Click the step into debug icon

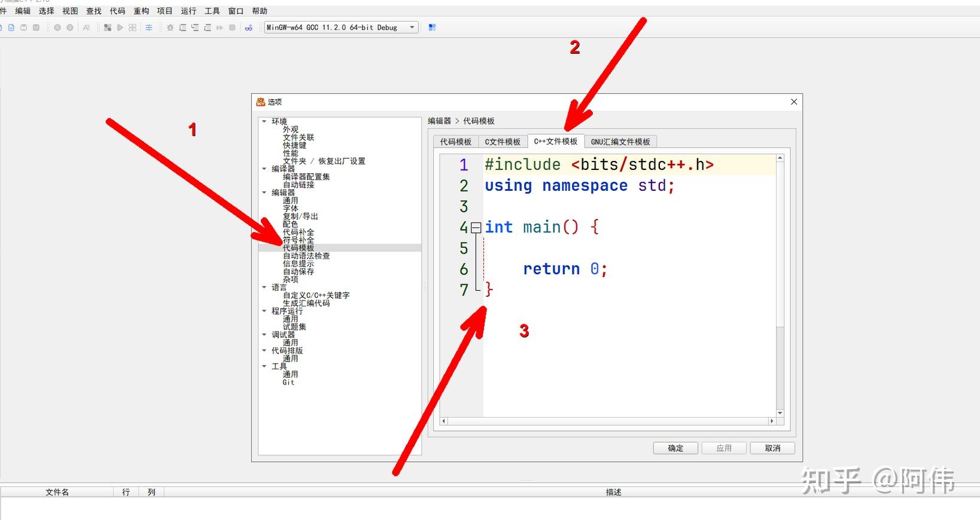[x=195, y=28]
